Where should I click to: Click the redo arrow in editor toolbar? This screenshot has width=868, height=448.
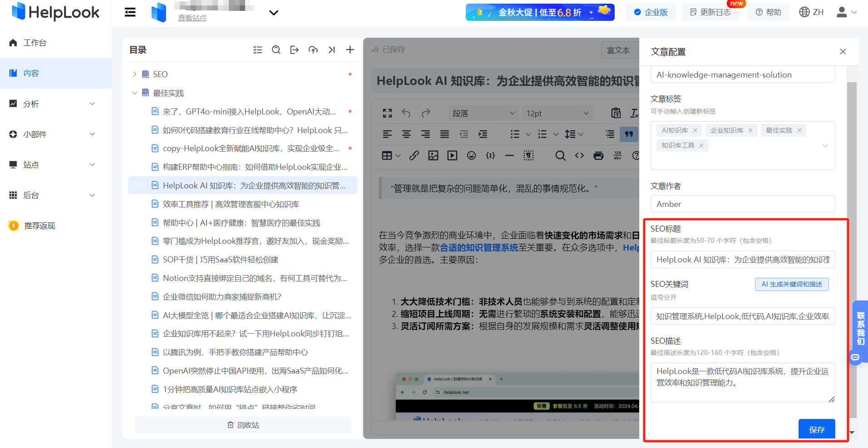(426, 113)
